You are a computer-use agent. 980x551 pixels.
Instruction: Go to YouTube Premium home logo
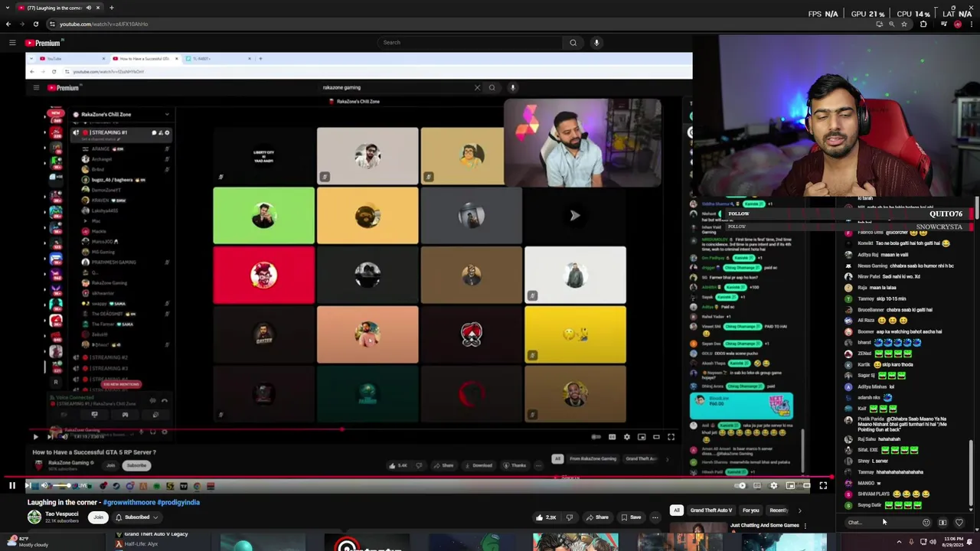[43, 43]
